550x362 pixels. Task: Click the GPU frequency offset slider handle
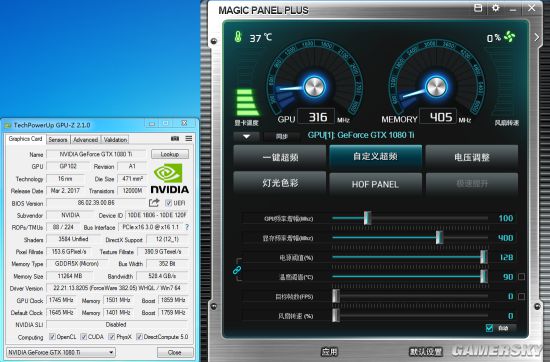(x=367, y=218)
